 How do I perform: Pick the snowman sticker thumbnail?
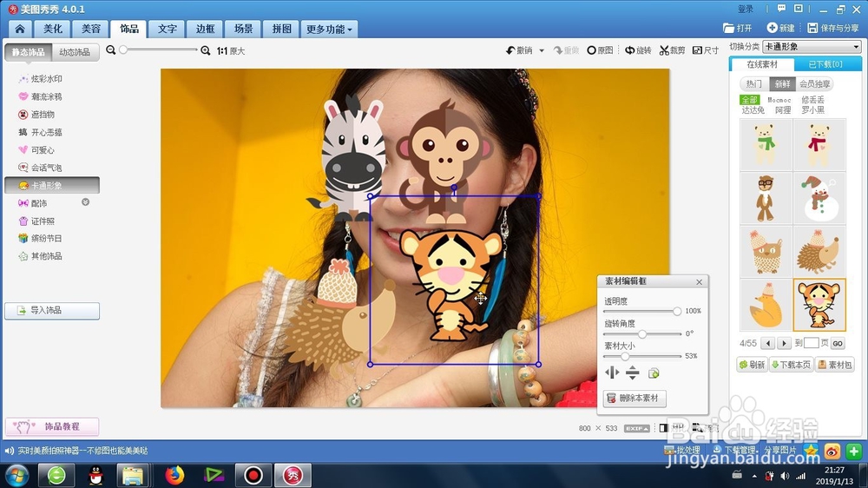[820, 198]
